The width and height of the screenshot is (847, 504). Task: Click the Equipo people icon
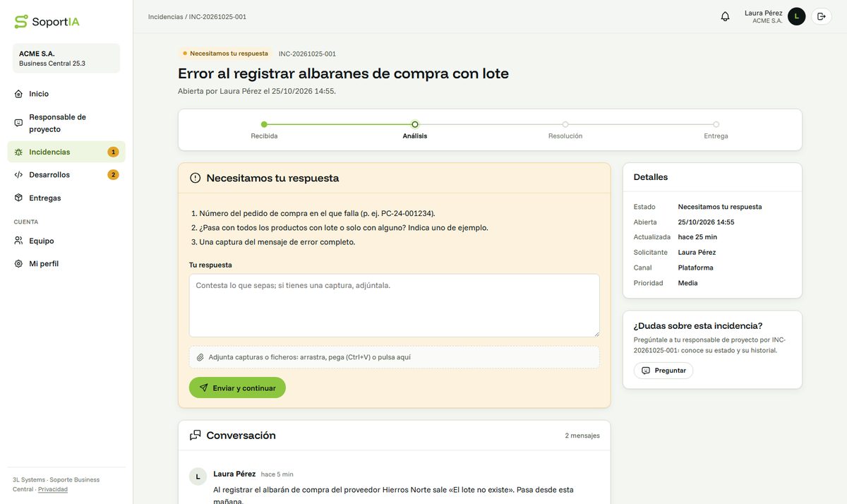pyautogui.click(x=18, y=241)
